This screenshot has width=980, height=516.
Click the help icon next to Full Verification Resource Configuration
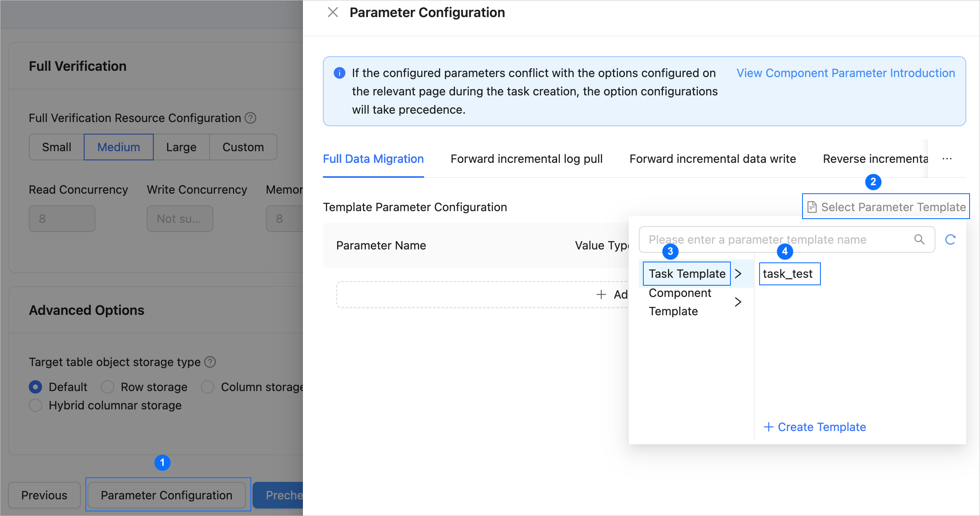[250, 118]
